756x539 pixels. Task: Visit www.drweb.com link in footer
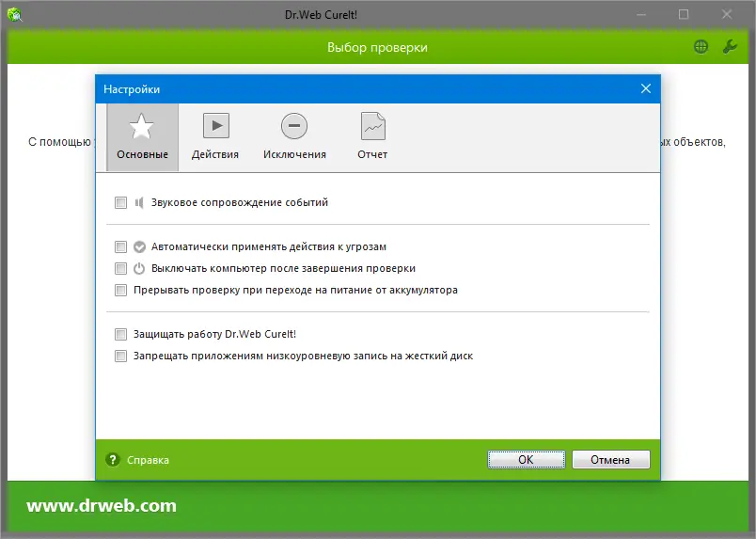coord(102,506)
